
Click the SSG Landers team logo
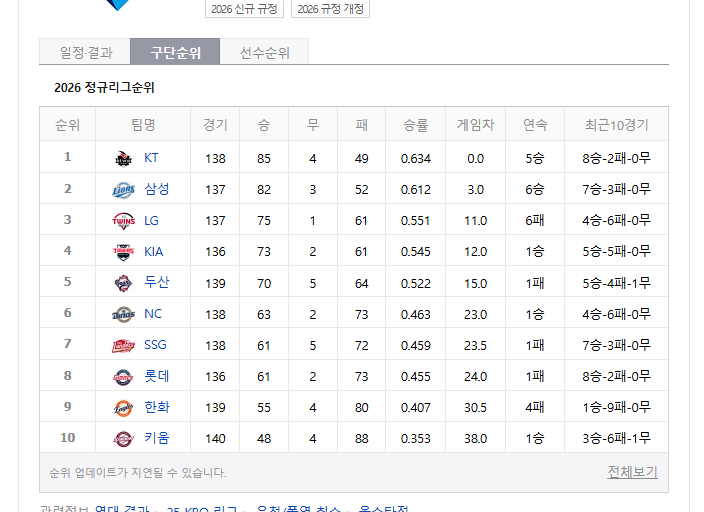pyautogui.click(x=123, y=345)
